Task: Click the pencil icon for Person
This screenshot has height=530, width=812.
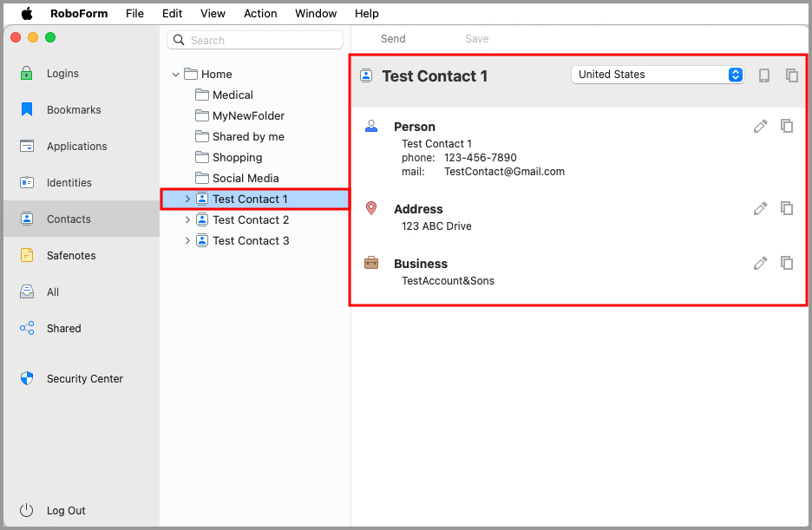Action: click(760, 127)
